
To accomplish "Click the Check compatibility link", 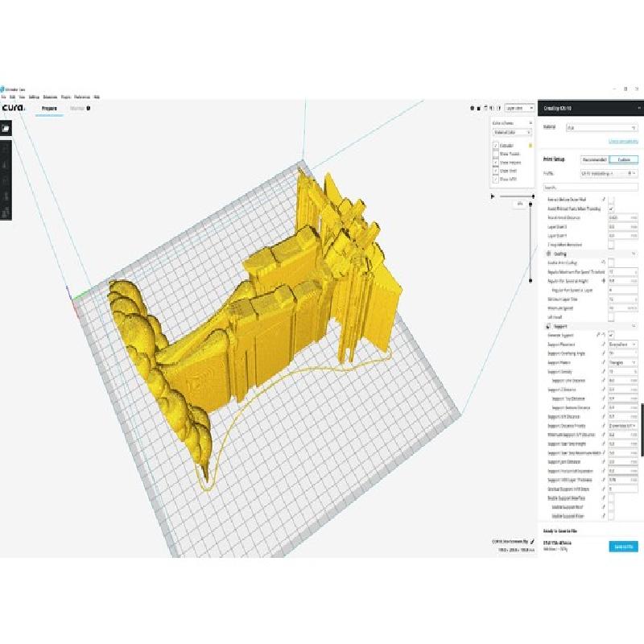I will 623,142.
